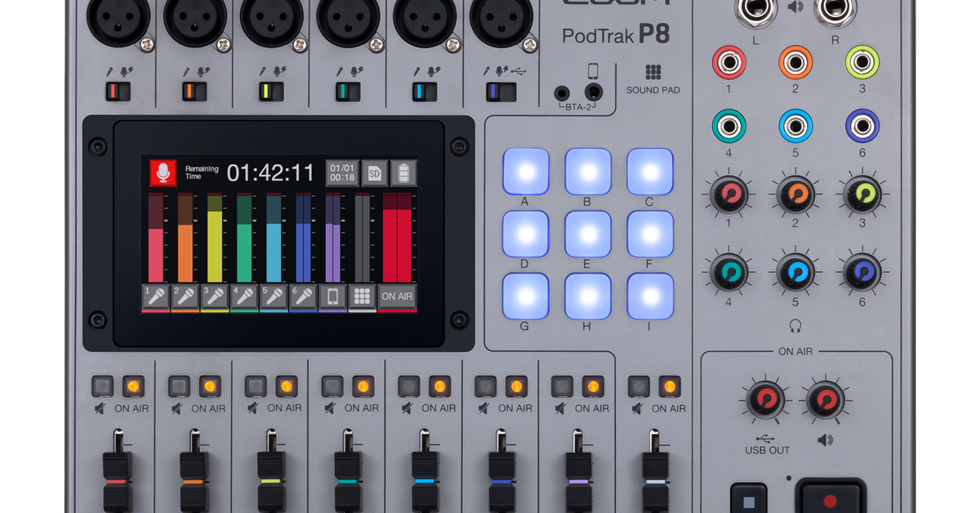The height and width of the screenshot is (513, 980).
Task: Toggle the mute button above the red fader
Action: [102, 385]
